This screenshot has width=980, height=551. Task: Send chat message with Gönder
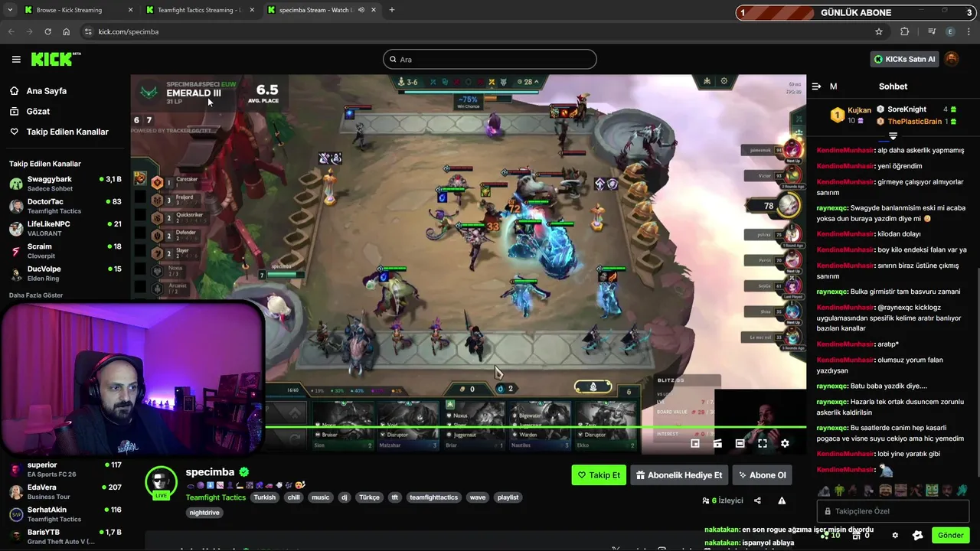click(x=950, y=535)
